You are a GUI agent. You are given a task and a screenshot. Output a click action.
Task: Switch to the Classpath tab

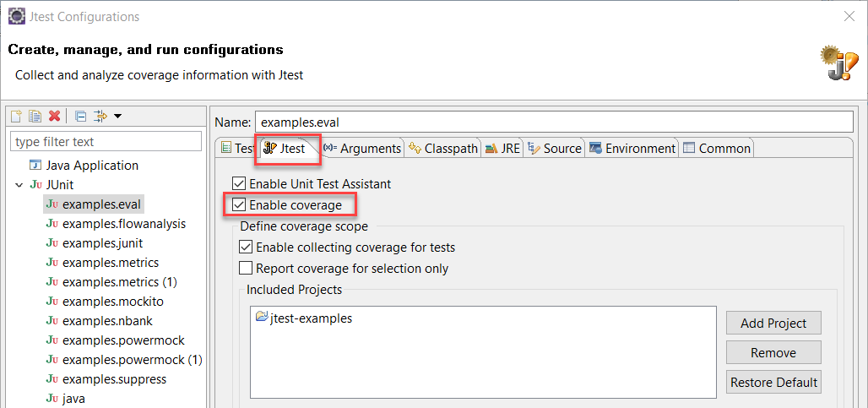coord(442,149)
